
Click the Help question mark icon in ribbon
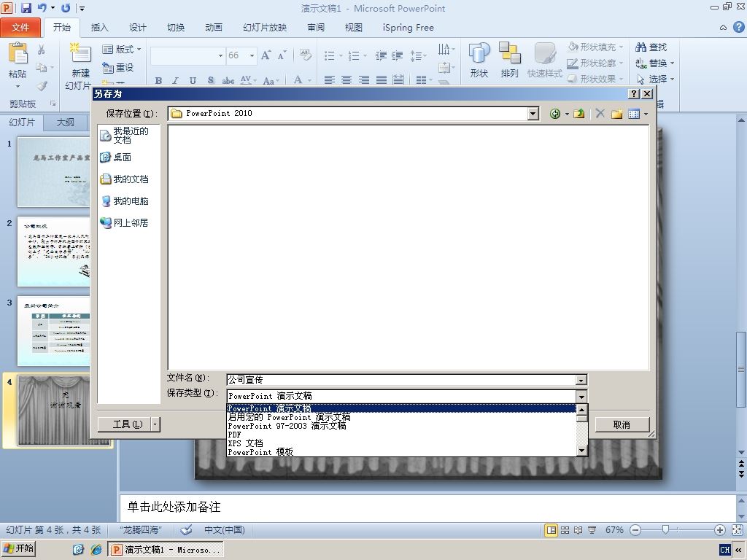(738, 27)
